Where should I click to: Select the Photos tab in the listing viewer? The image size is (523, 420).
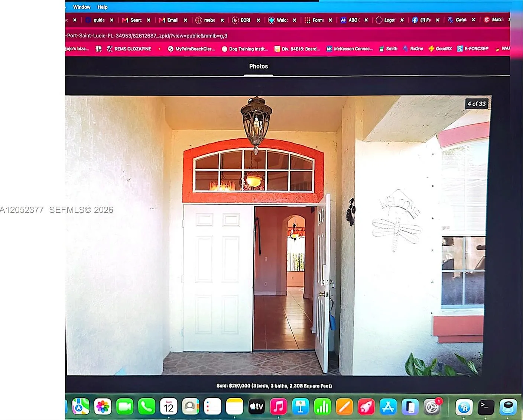259,67
